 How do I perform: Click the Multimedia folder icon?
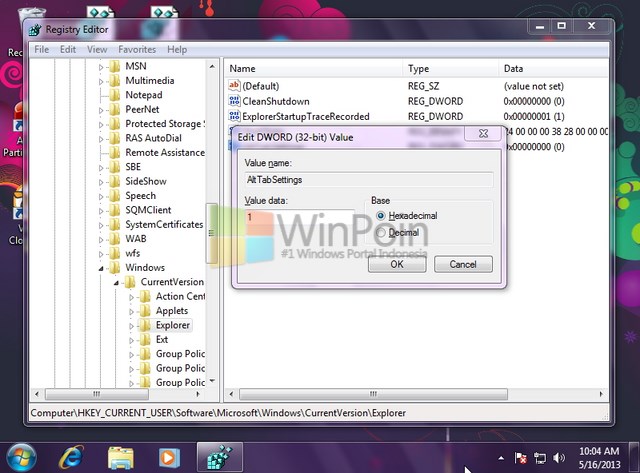115,80
